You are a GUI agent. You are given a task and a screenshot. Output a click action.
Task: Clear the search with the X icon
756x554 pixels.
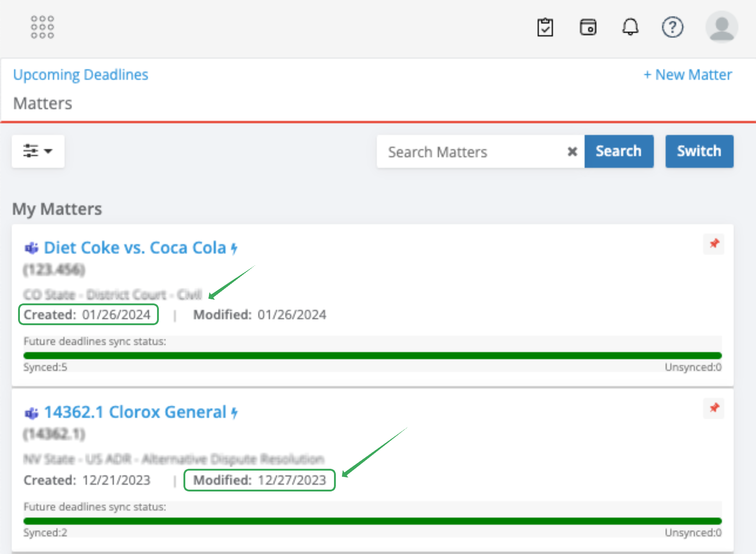pos(573,151)
